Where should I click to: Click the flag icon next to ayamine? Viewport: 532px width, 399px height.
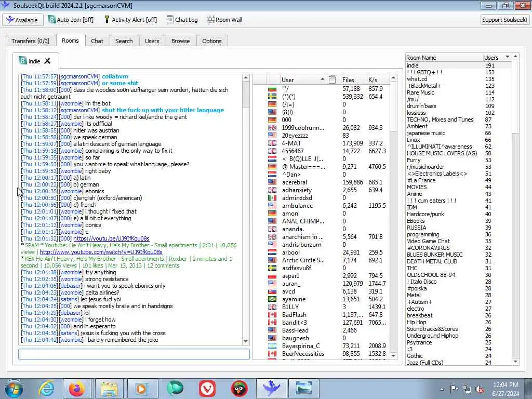[272, 299]
